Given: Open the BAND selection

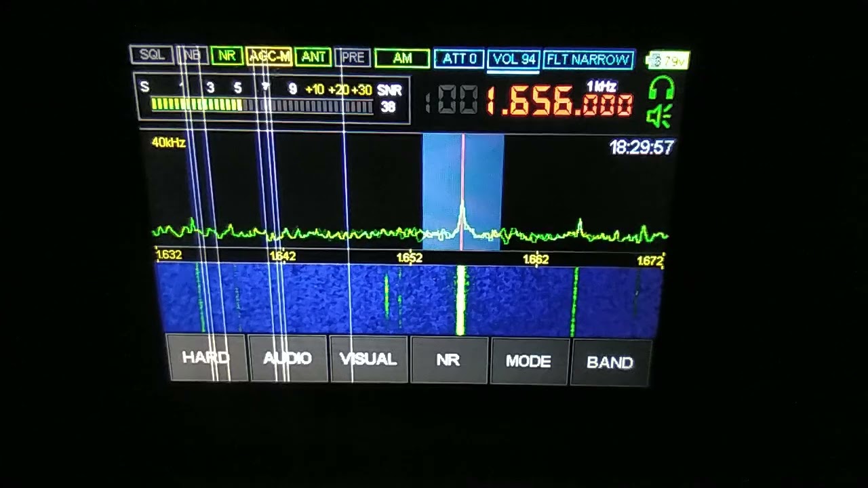Looking at the screenshot, I should 610,363.
